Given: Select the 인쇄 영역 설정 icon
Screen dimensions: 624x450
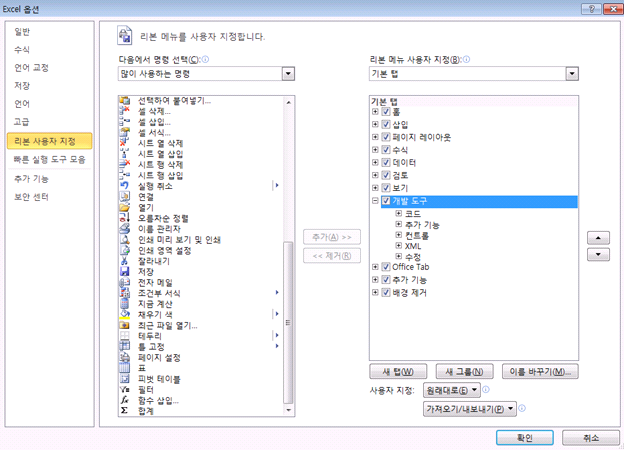Looking at the screenshot, I should (x=125, y=251).
